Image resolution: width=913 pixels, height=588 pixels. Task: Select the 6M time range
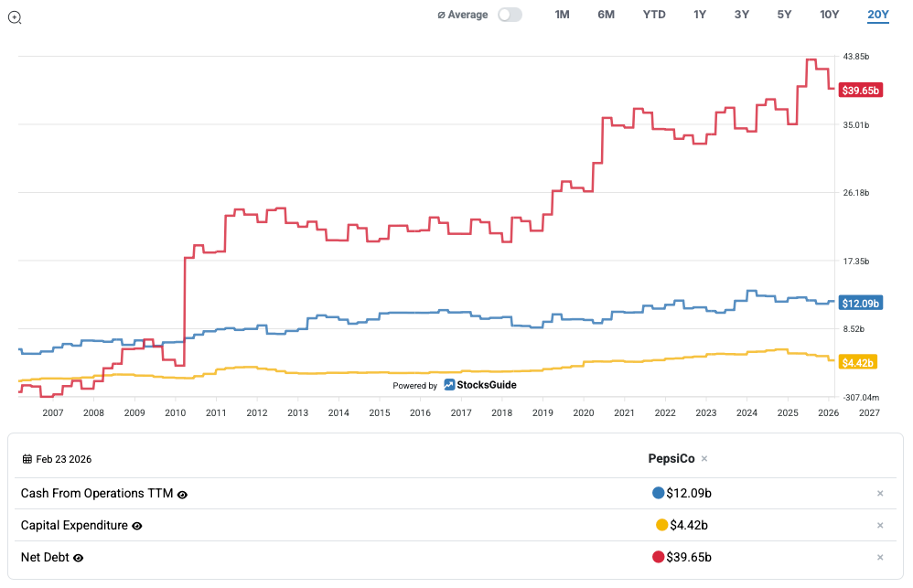click(x=606, y=15)
